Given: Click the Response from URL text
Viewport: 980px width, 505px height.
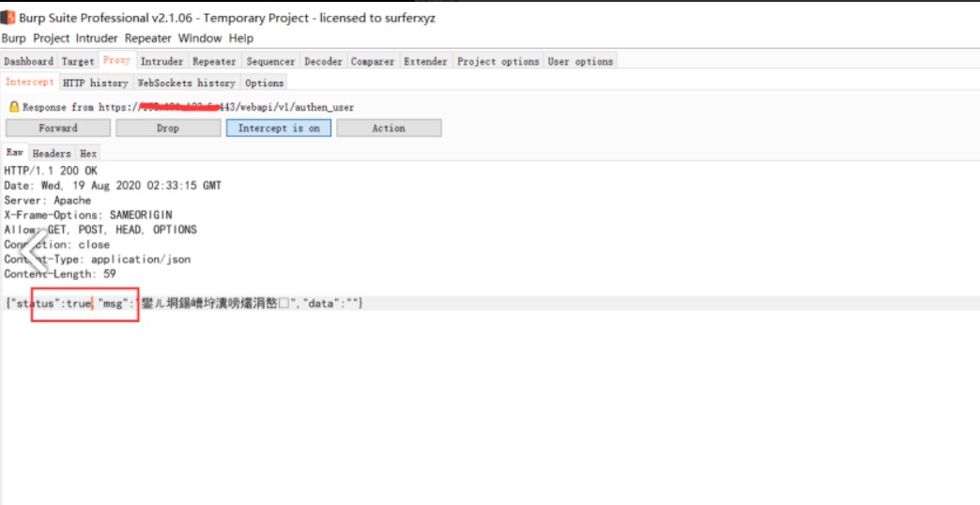Looking at the screenshot, I should [188, 108].
